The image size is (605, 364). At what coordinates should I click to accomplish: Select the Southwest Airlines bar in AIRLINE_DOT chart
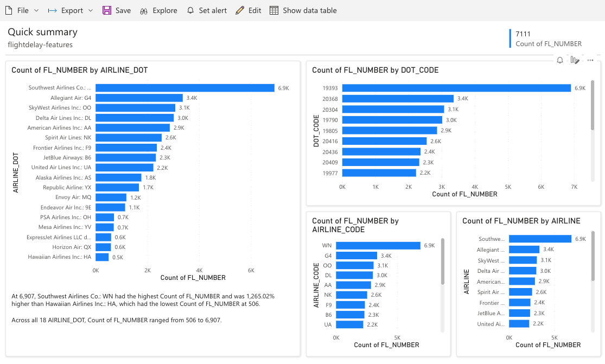184,88
